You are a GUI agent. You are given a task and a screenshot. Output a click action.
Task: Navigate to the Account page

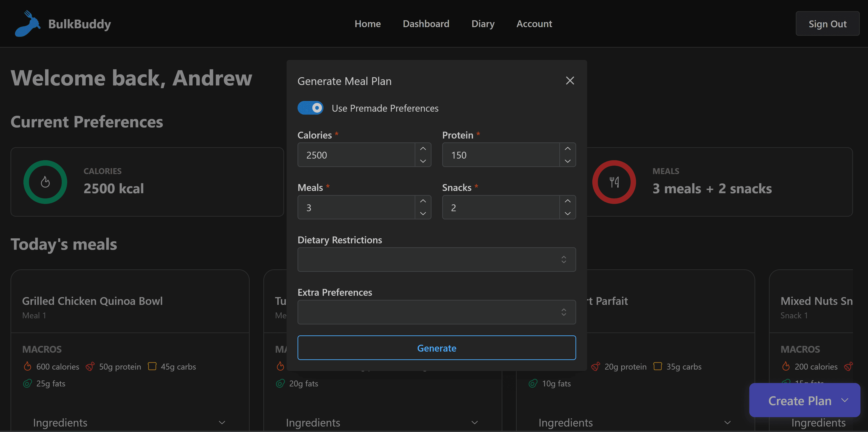[x=534, y=24]
